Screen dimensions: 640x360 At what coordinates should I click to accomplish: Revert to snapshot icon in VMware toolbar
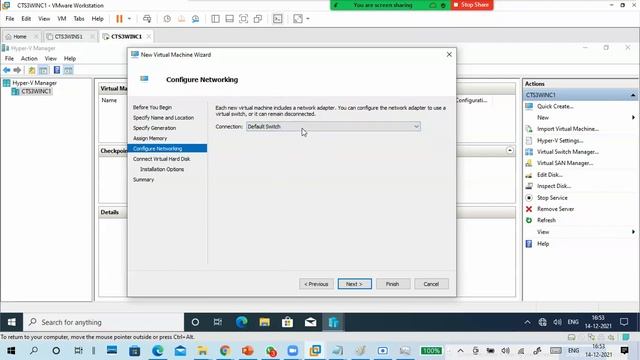tap(181, 19)
